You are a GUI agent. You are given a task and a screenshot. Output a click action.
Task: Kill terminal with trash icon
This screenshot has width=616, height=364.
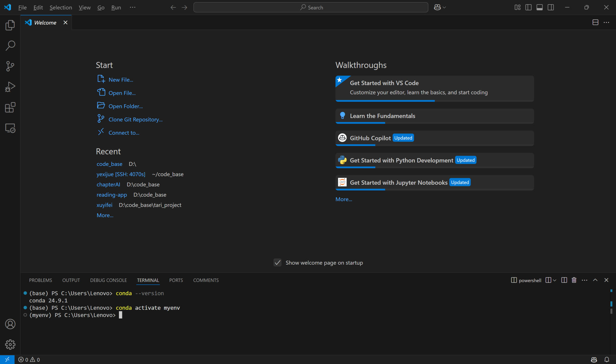[x=574, y=280]
